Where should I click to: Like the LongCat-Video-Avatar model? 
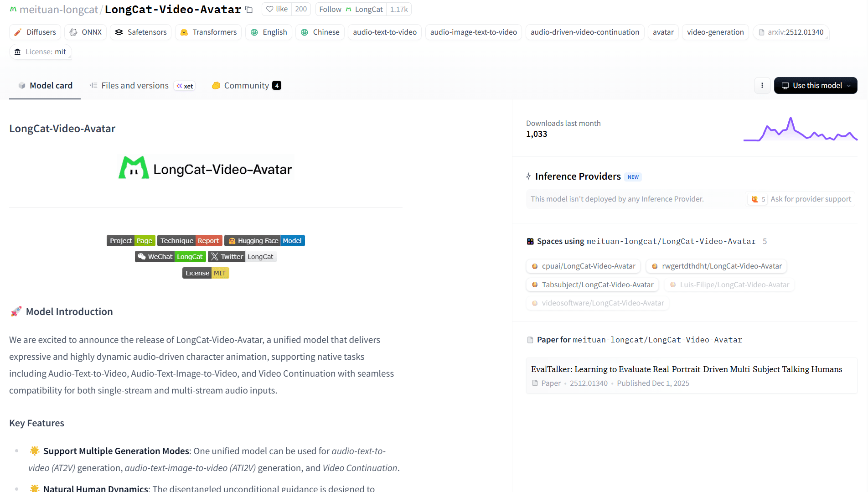click(x=277, y=9)
